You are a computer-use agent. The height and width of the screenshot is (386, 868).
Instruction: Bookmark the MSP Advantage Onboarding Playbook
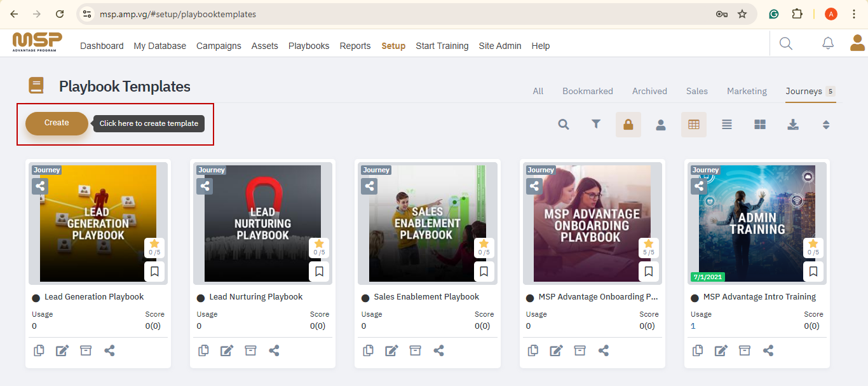[x=648, y=272]
